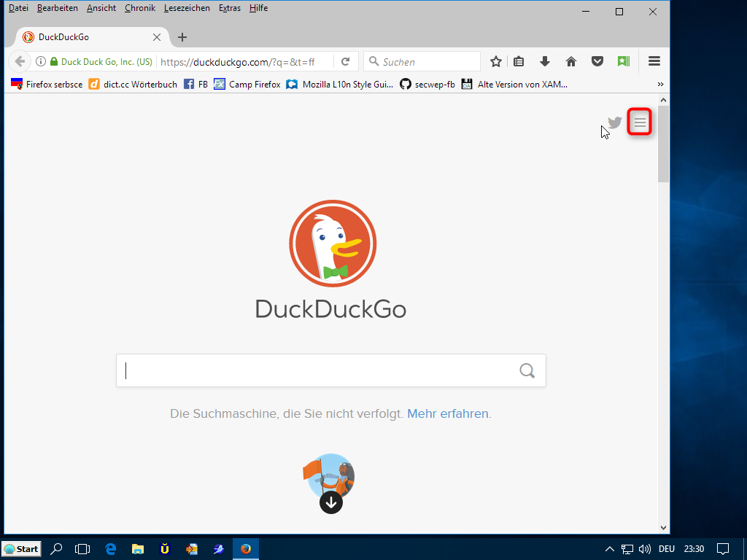Click the address bar URL
This screenshot has height=560, width=747.
(x=238, y=62)
